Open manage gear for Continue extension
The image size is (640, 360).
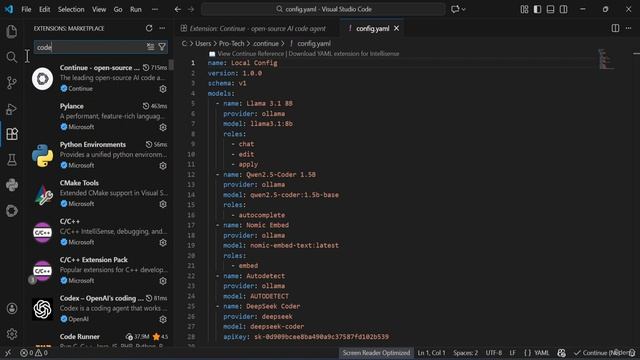click(163, 89)
